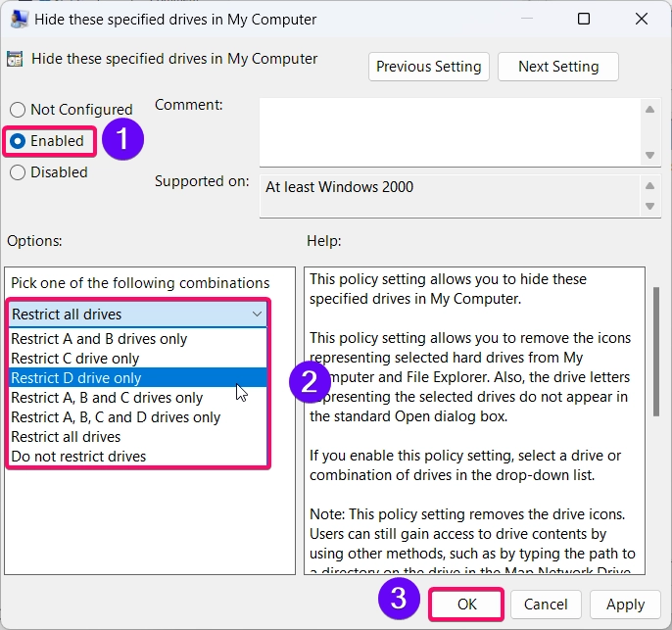Click Comment box scroll down arrow
The image size is (672, 630).
click(x=649, y=155)
